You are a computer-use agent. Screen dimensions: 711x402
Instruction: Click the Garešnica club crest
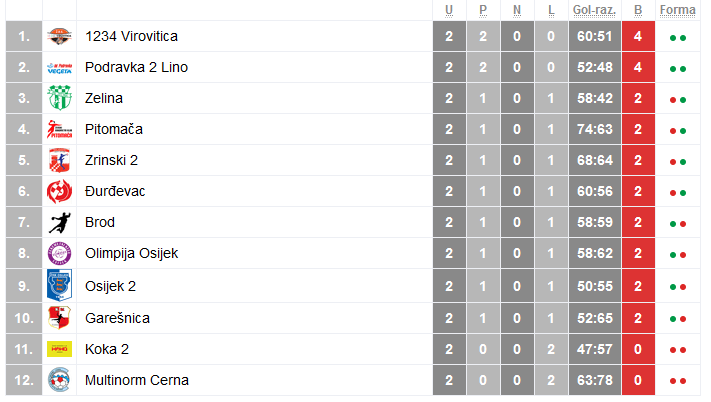coord(60,318)
